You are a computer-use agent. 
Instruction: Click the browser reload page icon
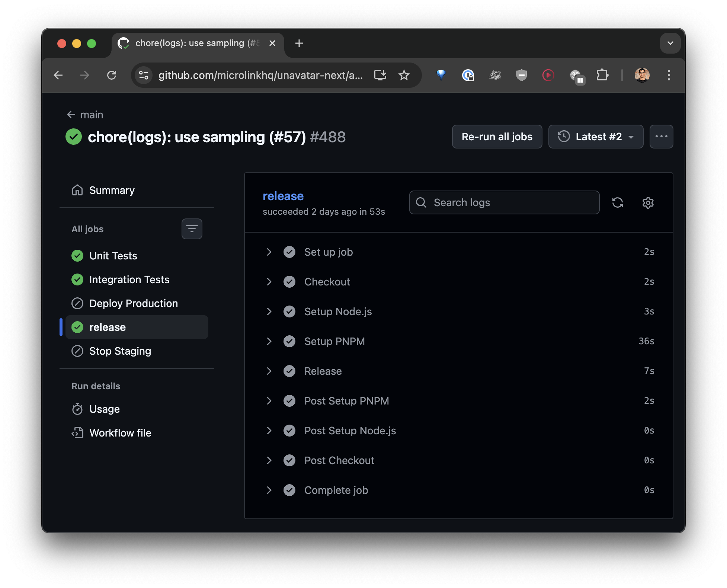tap(112, 76)
